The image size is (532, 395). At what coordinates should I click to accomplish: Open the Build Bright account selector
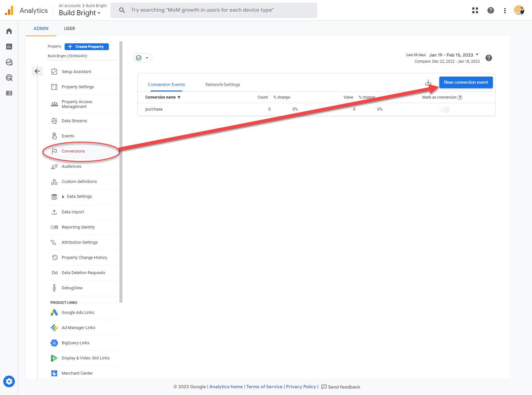click(x=79, y=13)
